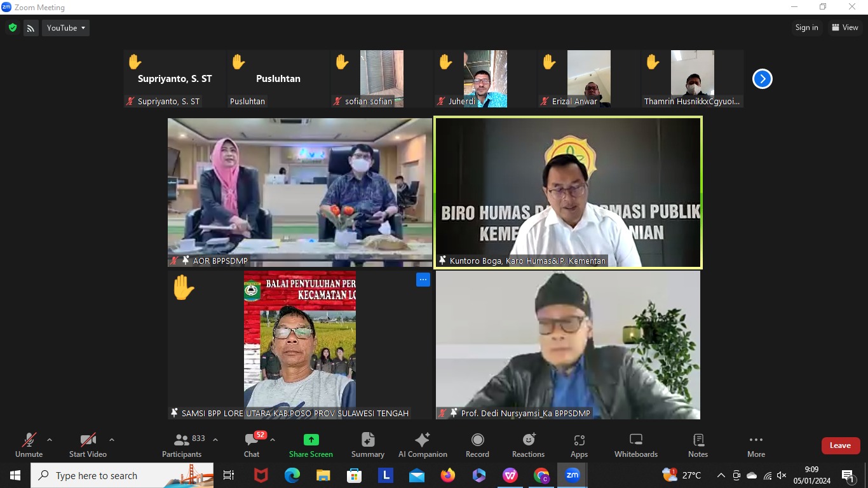Launch AI Companion
The image size is (868, 488).
pos(422,445)
